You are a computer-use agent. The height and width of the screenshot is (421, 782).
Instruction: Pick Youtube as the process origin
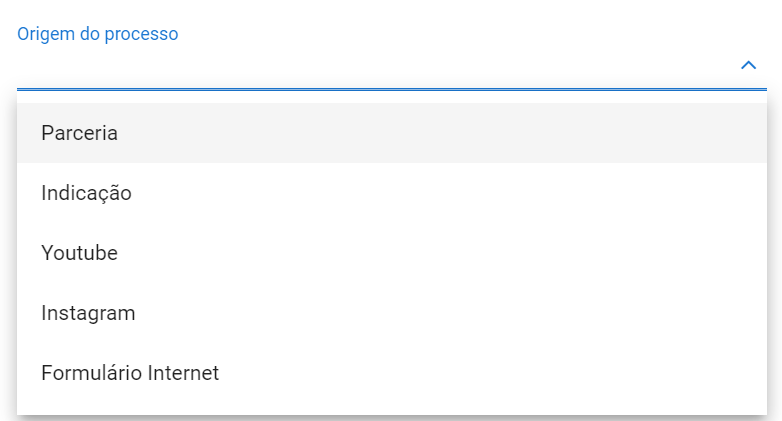tap(80, 253)
